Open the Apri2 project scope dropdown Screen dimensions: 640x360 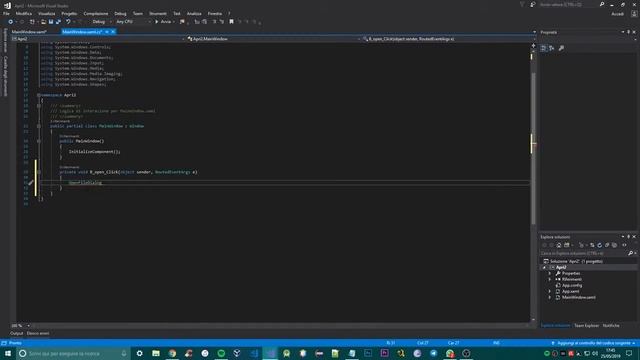98,39
